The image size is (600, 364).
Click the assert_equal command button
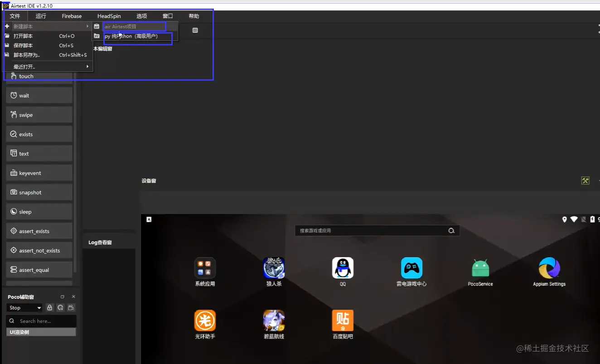[39, 270]
